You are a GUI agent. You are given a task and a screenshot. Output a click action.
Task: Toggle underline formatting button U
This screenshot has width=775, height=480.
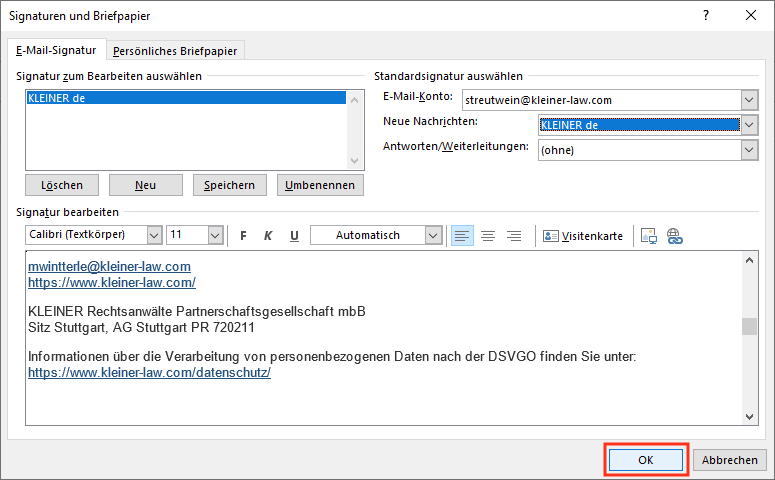294,236
